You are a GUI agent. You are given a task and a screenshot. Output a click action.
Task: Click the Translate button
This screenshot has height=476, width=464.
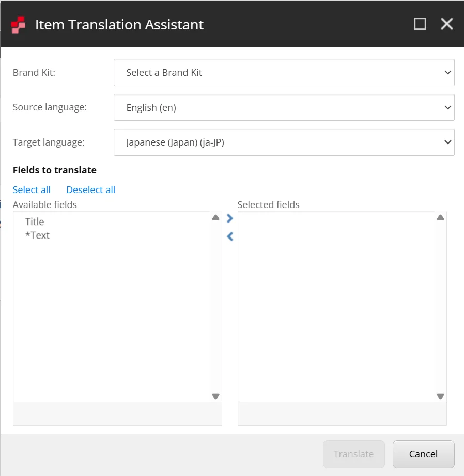[354, 454]
